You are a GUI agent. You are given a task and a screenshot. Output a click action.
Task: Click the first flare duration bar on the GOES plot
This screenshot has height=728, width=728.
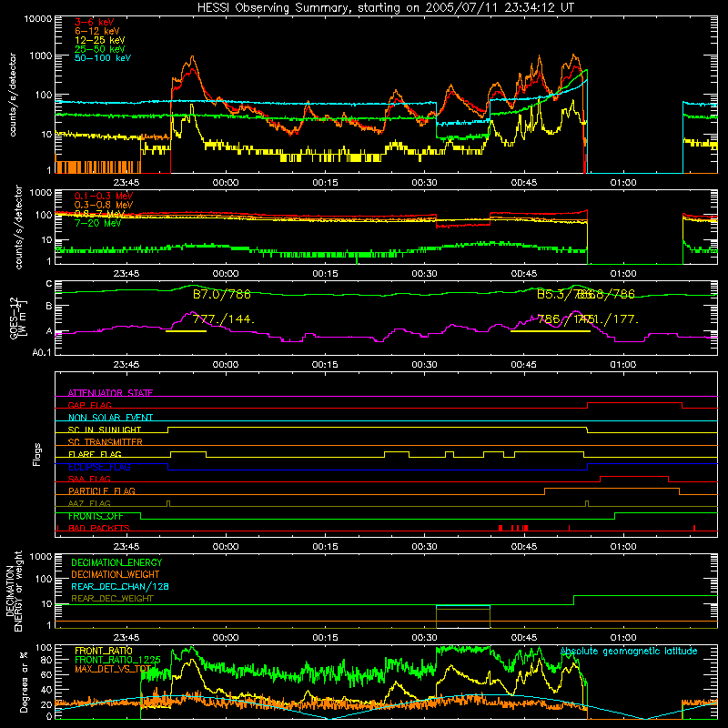coord(186,331)
